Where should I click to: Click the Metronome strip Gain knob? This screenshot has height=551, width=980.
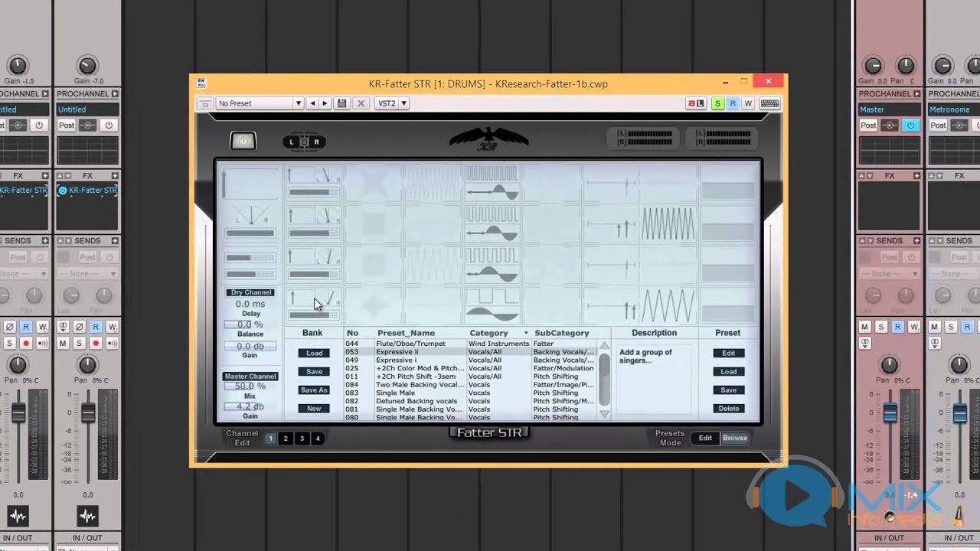click(x=943, y=66)
